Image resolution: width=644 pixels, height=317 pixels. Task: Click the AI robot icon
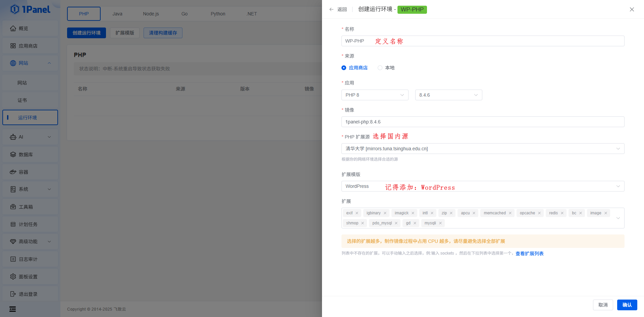tap(13, 137)
